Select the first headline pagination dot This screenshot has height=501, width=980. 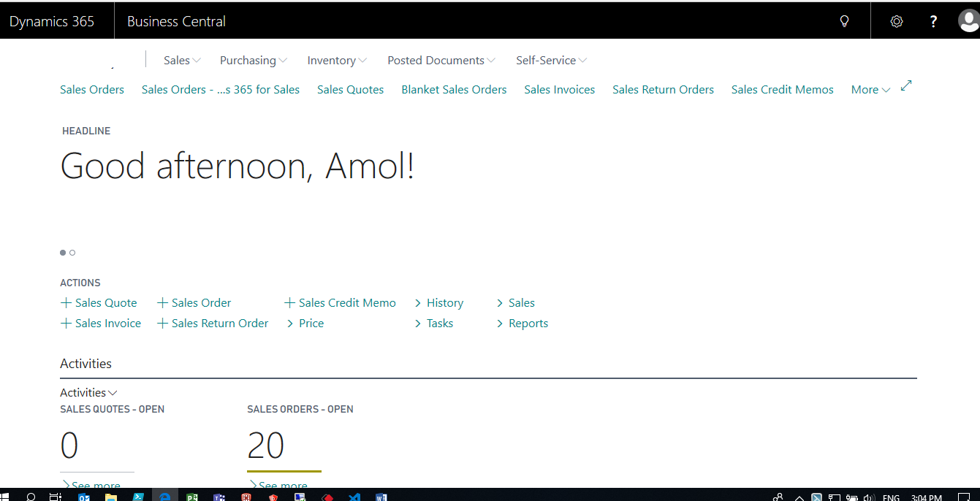tap(63, 253)
